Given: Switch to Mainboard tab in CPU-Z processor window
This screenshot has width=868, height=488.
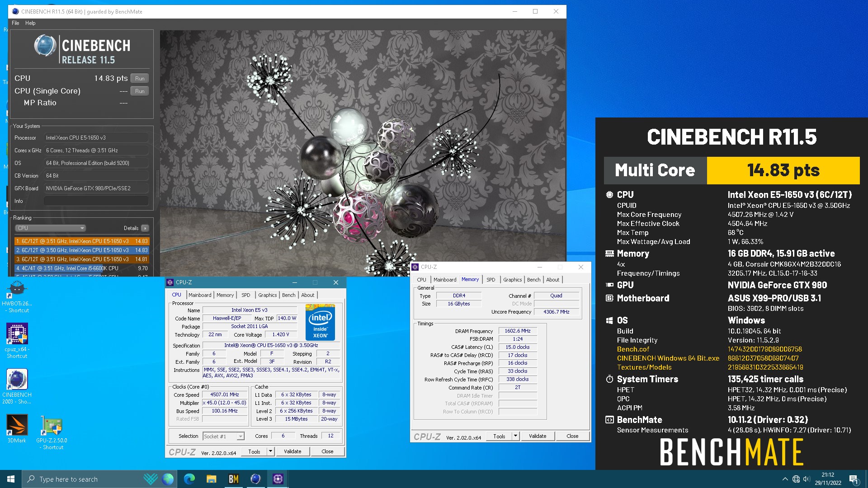Looking at the screenshot, I should coord(200,295).
